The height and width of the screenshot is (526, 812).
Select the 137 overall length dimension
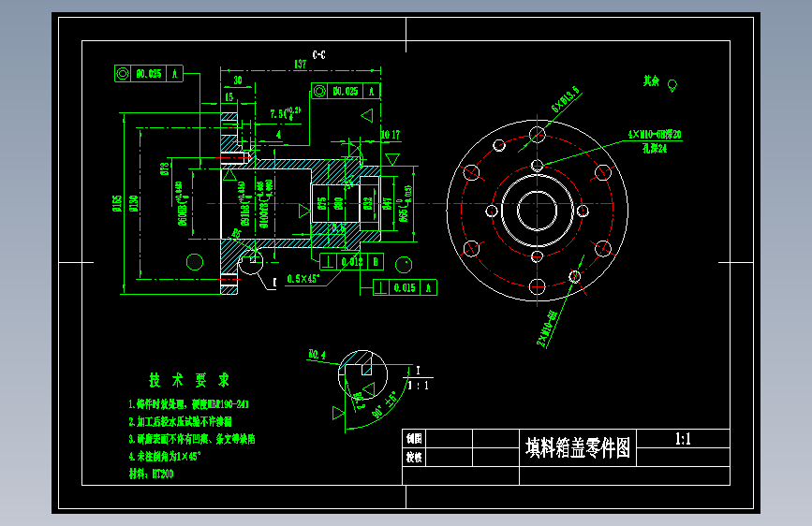(301, 65)
